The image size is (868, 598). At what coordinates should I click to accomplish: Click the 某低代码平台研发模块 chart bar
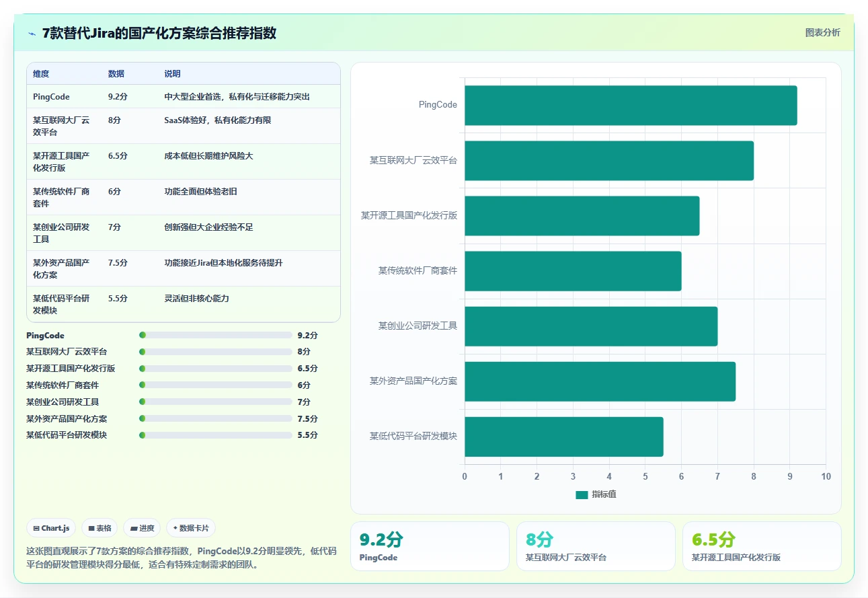pos(564,437)
